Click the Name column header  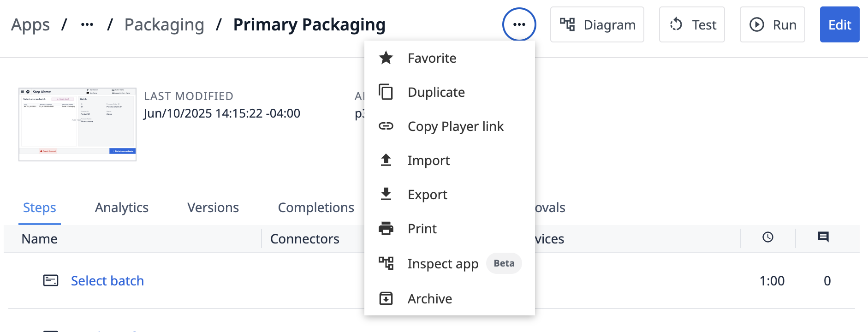tap(40, 239)
